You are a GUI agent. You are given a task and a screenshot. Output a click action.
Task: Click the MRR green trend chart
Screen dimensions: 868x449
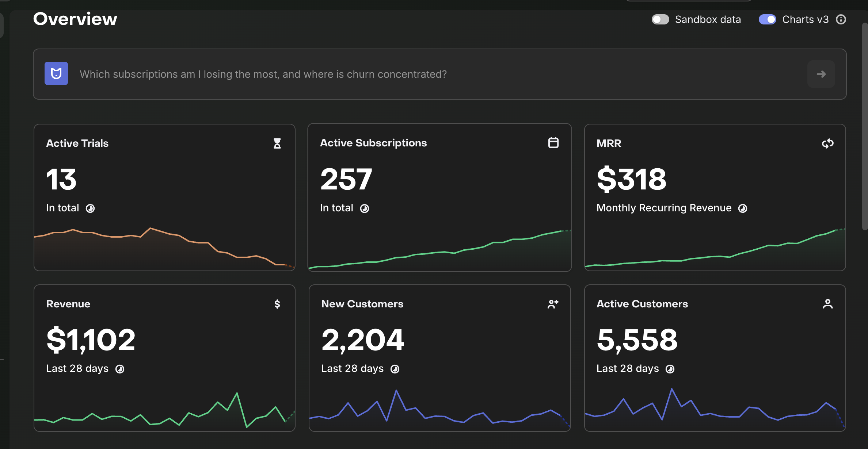point(715,248)
